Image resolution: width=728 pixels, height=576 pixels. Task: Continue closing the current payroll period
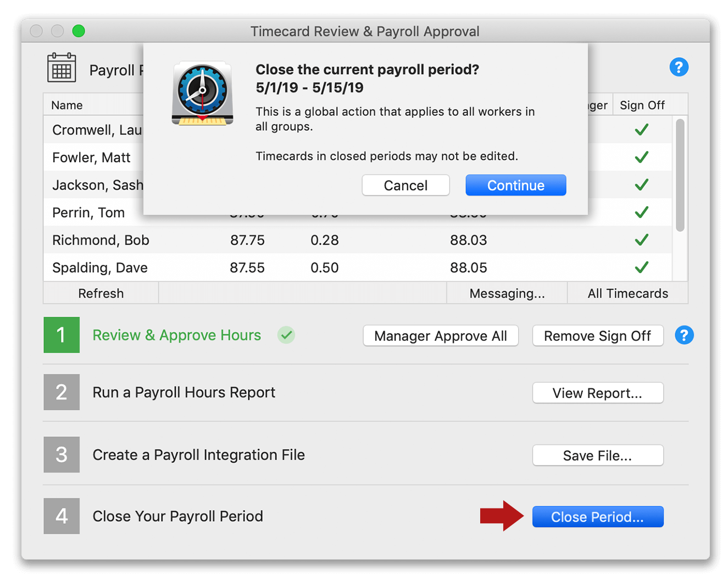click(x=515, y=185)
